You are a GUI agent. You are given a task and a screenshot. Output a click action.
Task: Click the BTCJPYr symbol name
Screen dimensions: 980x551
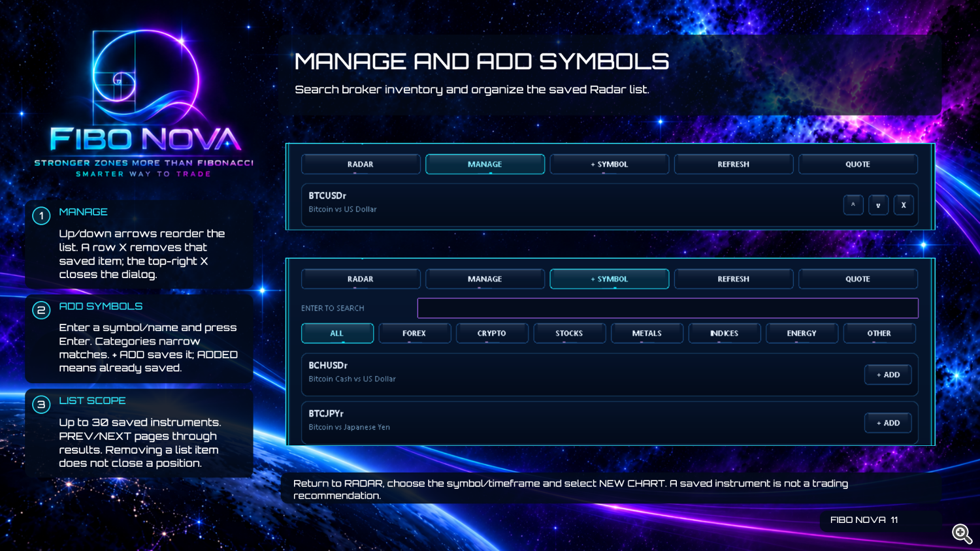tap(326, 414)
